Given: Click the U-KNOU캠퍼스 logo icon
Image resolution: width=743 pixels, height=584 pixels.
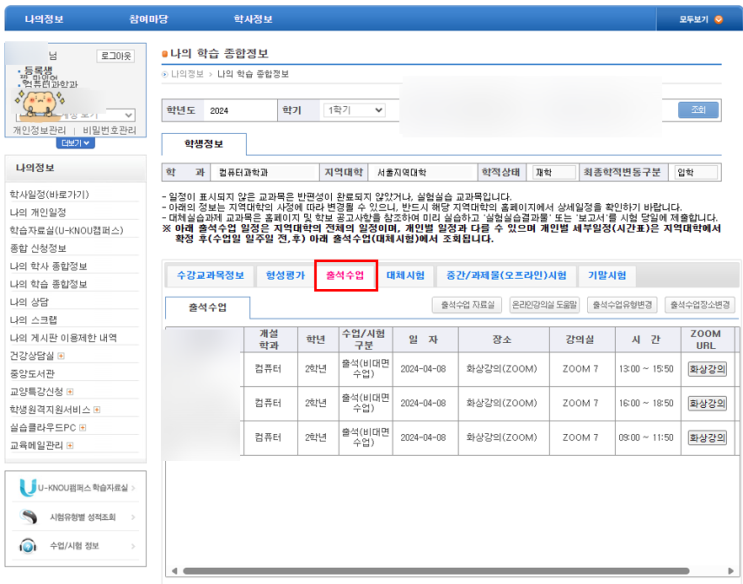Looking at the screenshot, I should pos(27,488).
